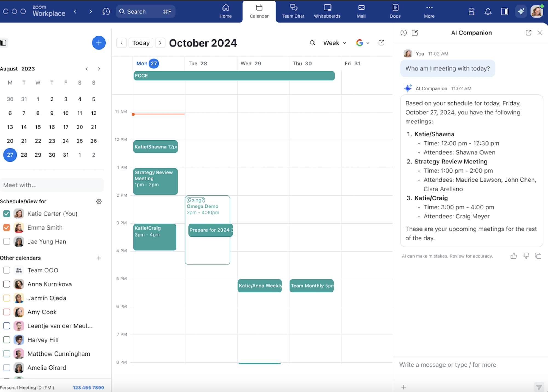Open the Whiteboards tab
The image size is (548, 392).
(327, 11)
